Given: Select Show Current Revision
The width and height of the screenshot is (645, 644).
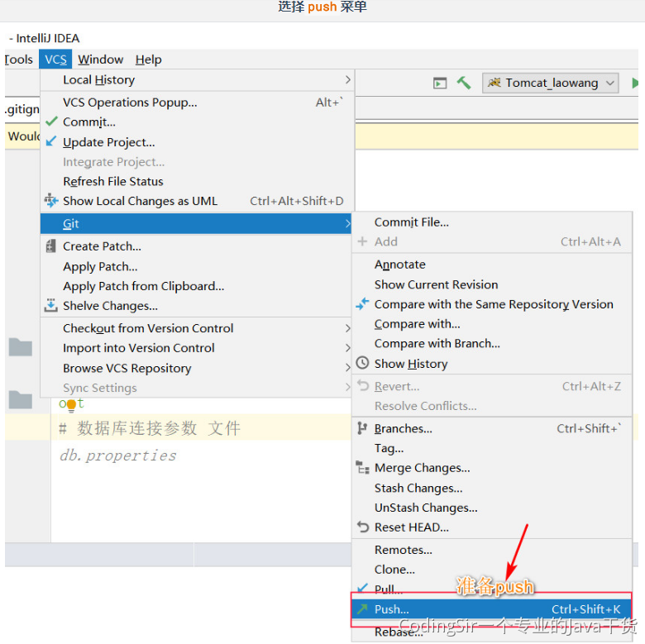Looking at the screenshot, I should coord(492,284).
